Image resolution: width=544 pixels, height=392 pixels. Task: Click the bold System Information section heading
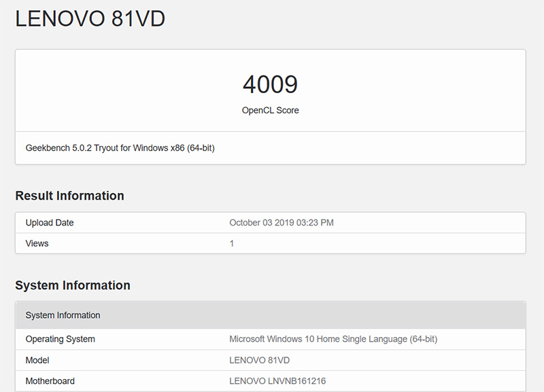coord(73,285)
